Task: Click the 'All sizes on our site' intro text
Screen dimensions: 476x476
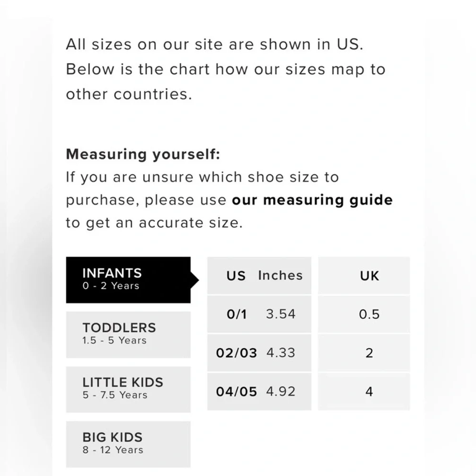Action: 214,45
